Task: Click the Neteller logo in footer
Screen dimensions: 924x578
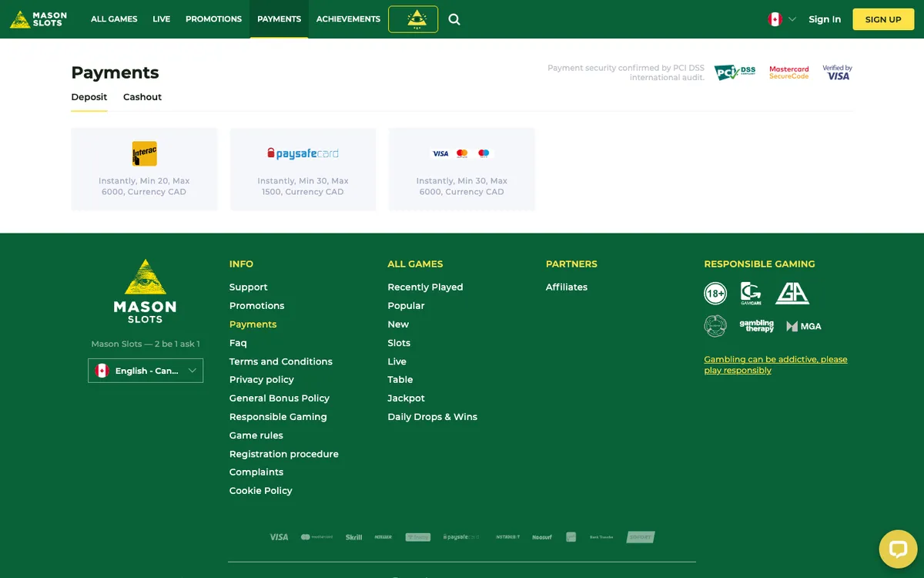Action: [x=383, y=537]
